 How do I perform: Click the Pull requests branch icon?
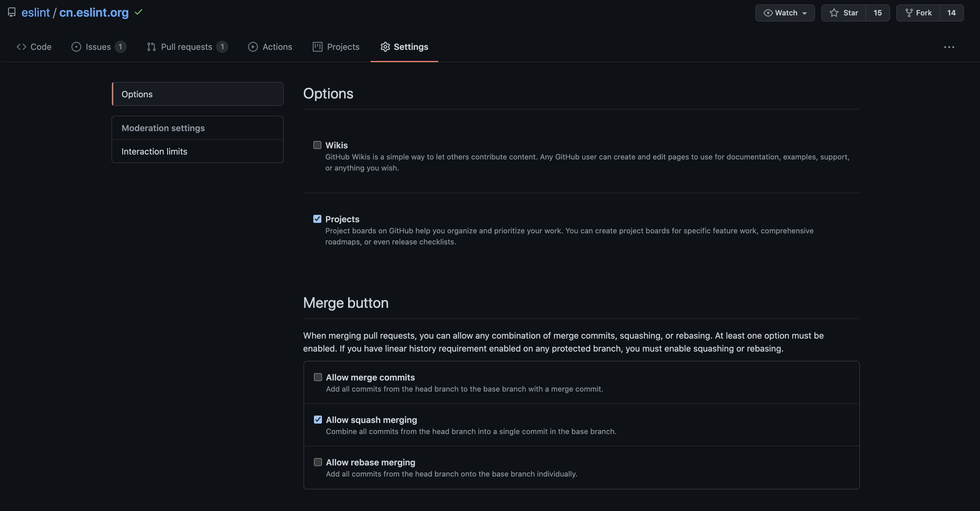[x=151, y=47]
